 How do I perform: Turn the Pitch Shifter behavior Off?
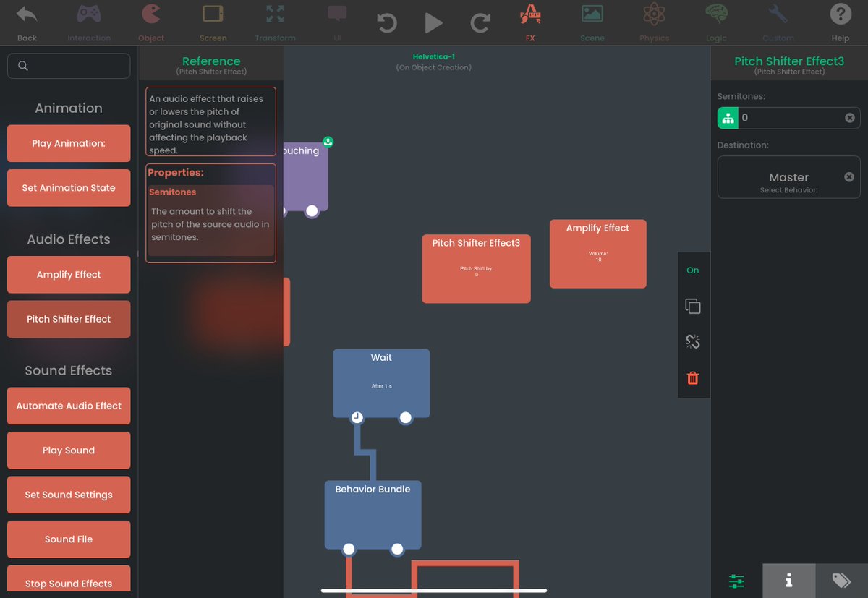(x=693, y=270)
